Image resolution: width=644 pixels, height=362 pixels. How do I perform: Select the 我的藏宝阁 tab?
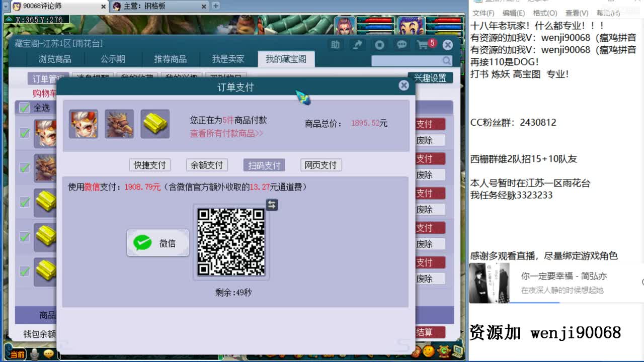[x=286, y=59]
